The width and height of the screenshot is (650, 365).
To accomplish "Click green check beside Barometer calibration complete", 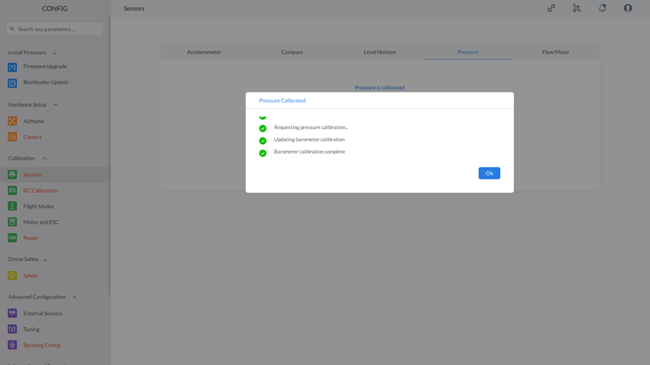I will [263, 153].
